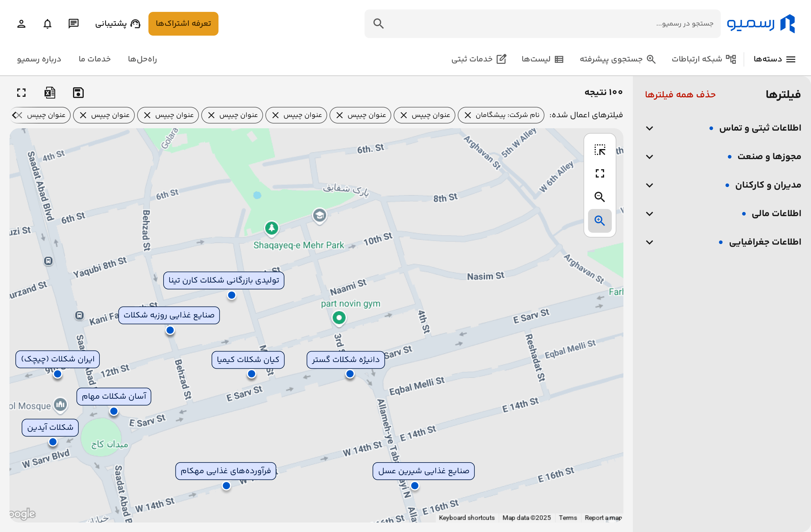Open map Terms link
The width and height of the screenshot is (811, 532).
tap(568, 518)
